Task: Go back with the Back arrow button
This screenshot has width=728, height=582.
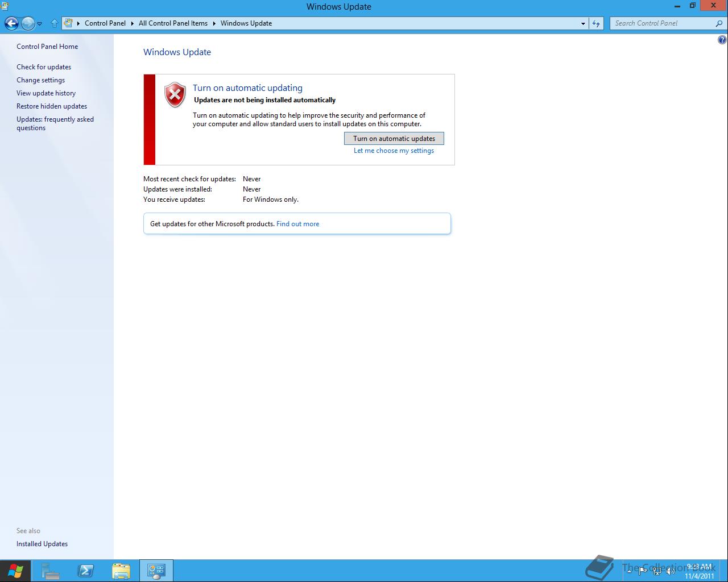Action: click(x=11, y=23)
